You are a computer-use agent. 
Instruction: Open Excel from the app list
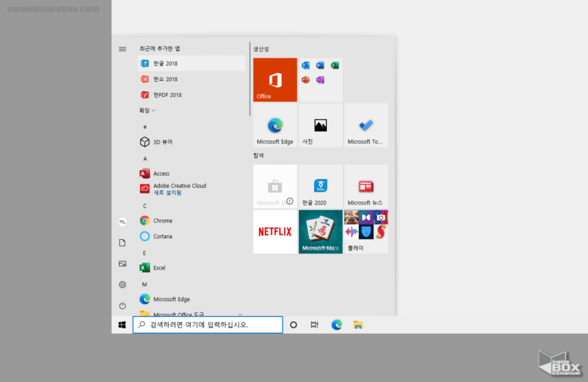(159, 268)
